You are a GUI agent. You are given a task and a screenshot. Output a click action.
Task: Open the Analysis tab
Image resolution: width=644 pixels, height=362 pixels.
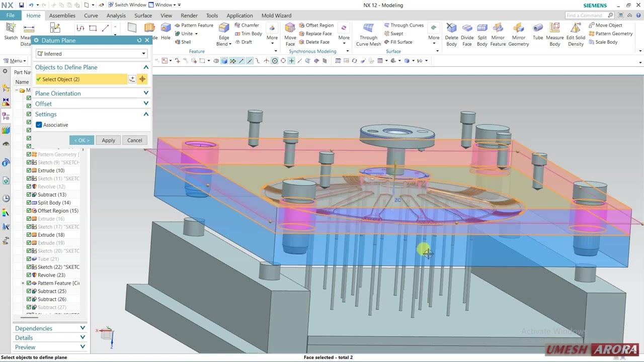(x=116, y=16)
